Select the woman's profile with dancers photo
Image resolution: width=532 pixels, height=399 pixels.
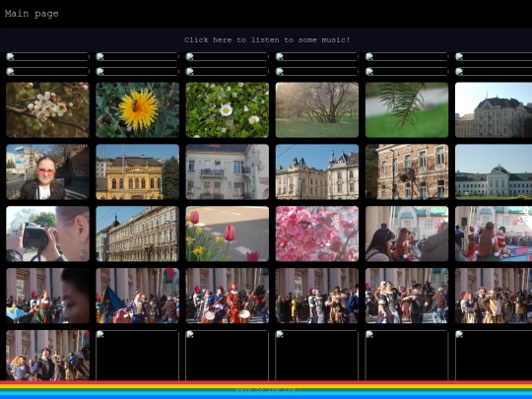tap(47, 296)
